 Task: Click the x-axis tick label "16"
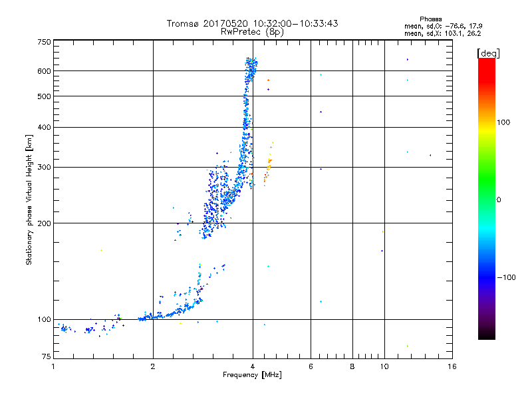click(452, 366)
